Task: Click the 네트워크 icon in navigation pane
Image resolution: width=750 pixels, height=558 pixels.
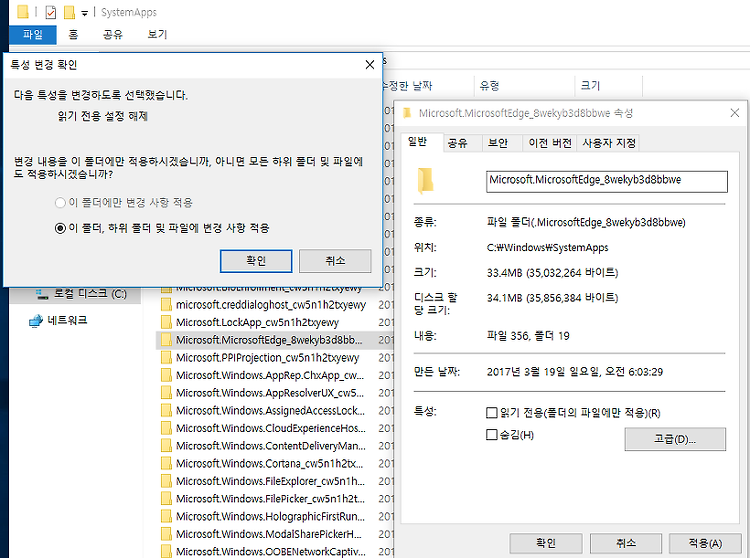Action: pos(36,321)
